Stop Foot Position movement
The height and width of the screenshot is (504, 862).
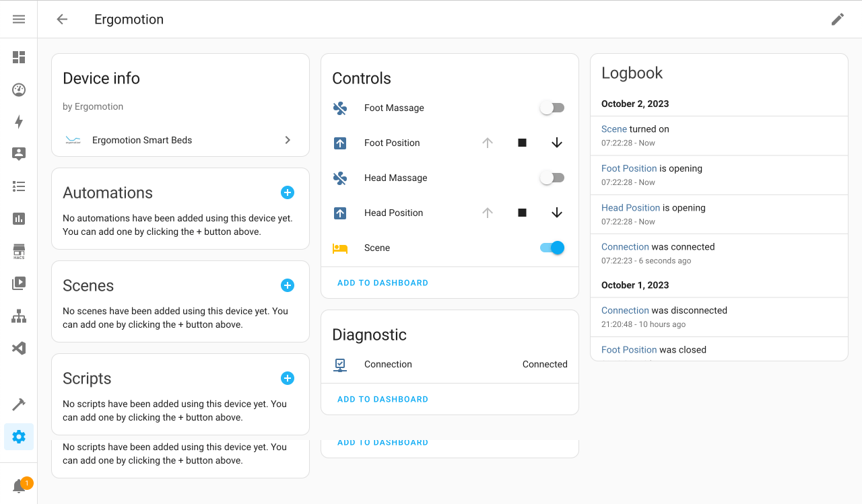(522, 143)
